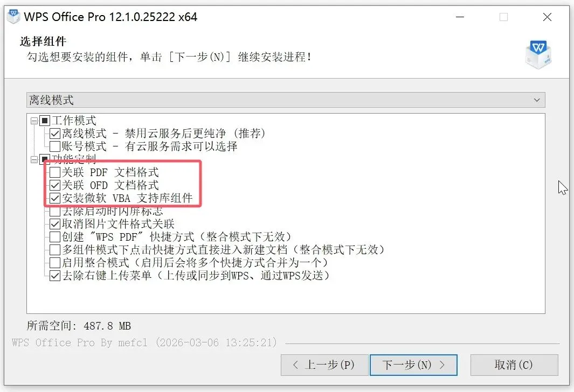Uncheck 离线模式 禁用云服务 option
Image resolution: width=574 pixels, height=392 pixels.
[x=55, y=134]
